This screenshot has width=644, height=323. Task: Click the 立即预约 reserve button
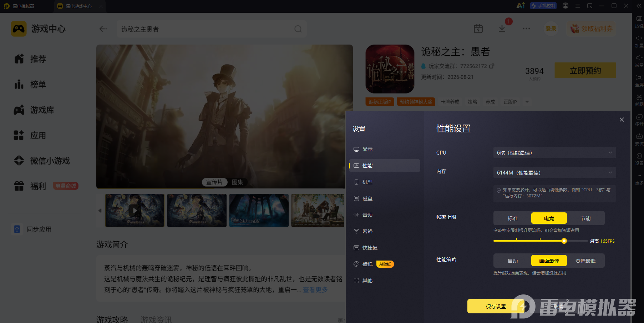tap(585, 70)
